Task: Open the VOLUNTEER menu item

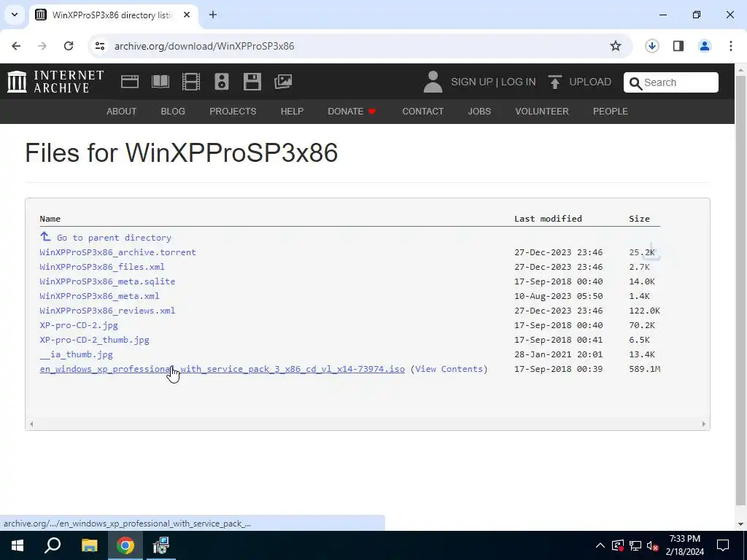Action: 542,112
